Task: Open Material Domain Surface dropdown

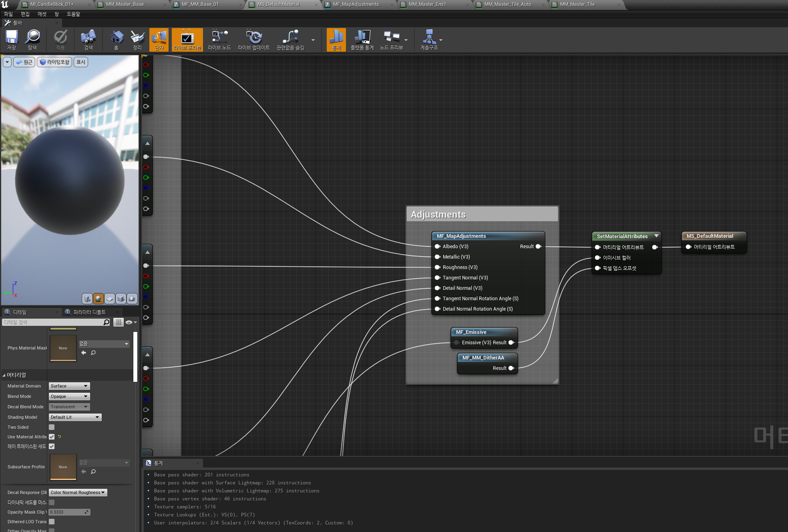Action: click(x=69, y=386)
